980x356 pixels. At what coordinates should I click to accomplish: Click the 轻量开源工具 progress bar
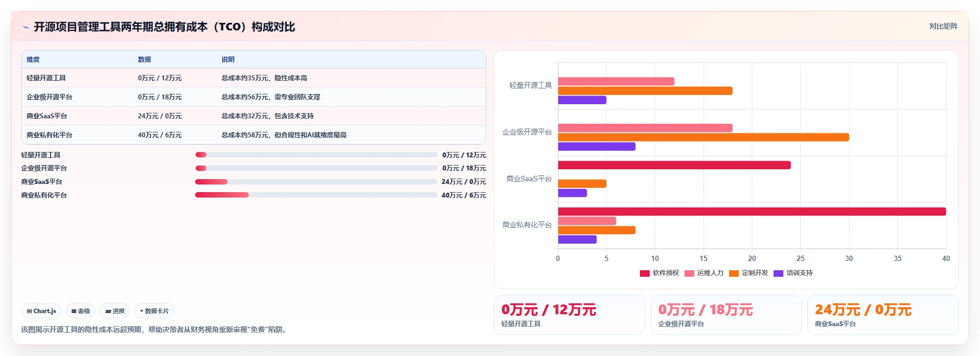click(316, 155)
